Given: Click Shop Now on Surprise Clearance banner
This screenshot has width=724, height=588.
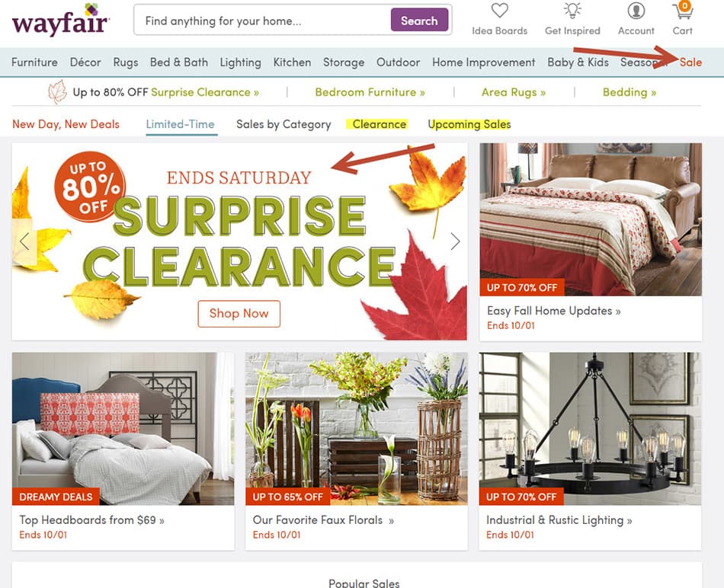Looking at the screenshot, I should click(239, 314).
